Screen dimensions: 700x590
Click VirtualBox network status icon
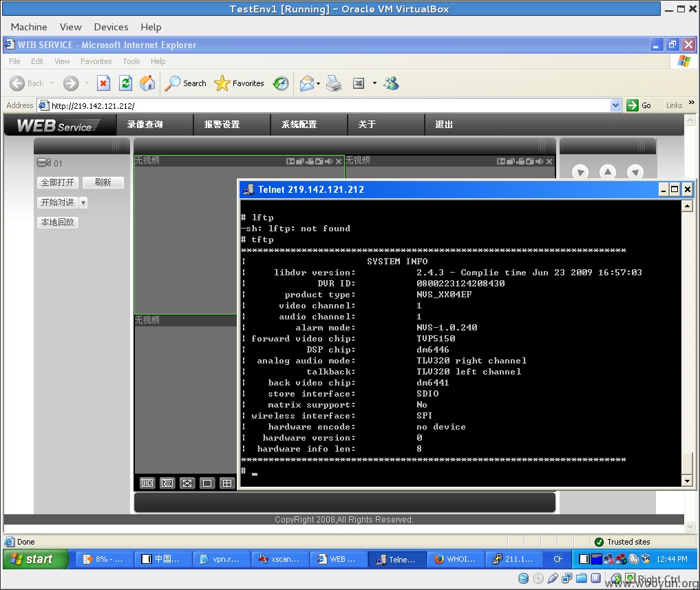[x=567, y=578]
